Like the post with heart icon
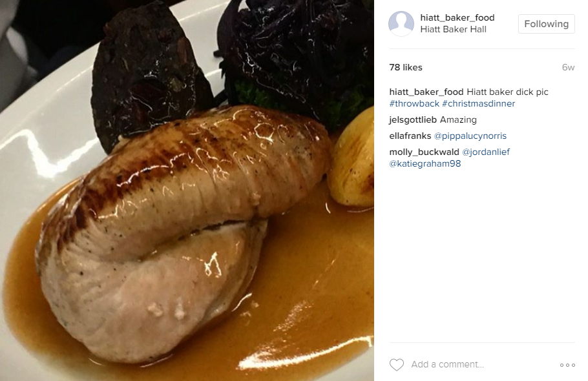Image resolution: width=588 pixels, height=381 pixels. coord(396,364)
